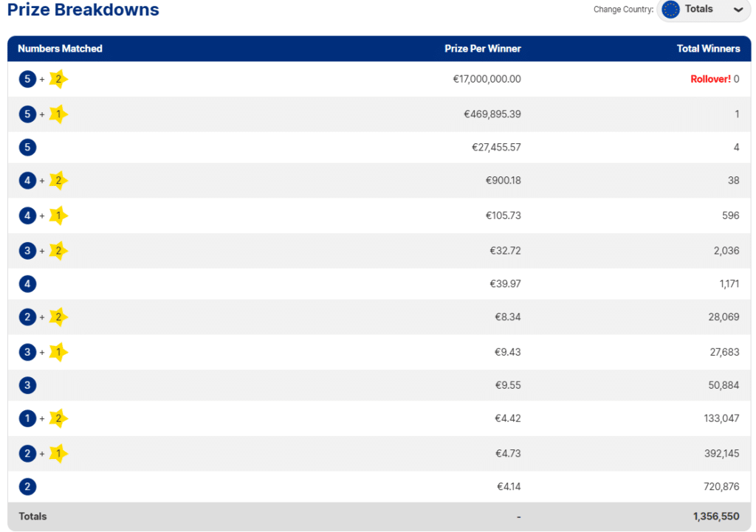Click the blue 3 ball in the €9.43 row
This screenshot has width=756, height=532.
27,352
